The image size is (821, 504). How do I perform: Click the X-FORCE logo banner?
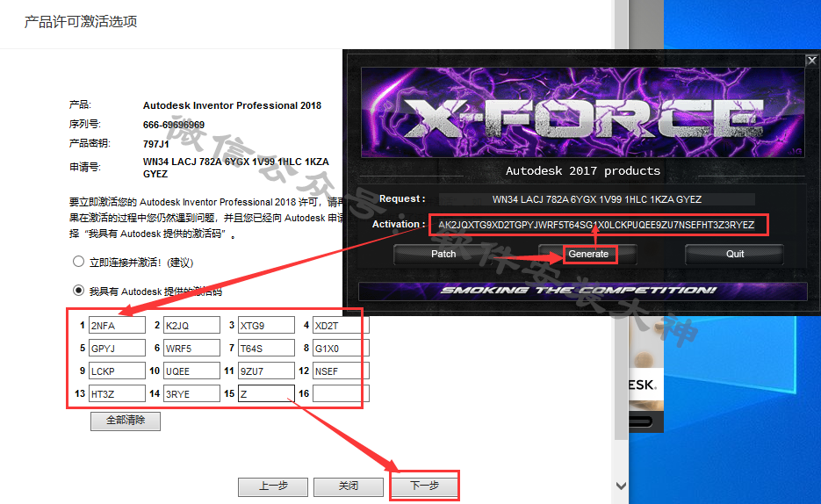click(x=583, y=112)
